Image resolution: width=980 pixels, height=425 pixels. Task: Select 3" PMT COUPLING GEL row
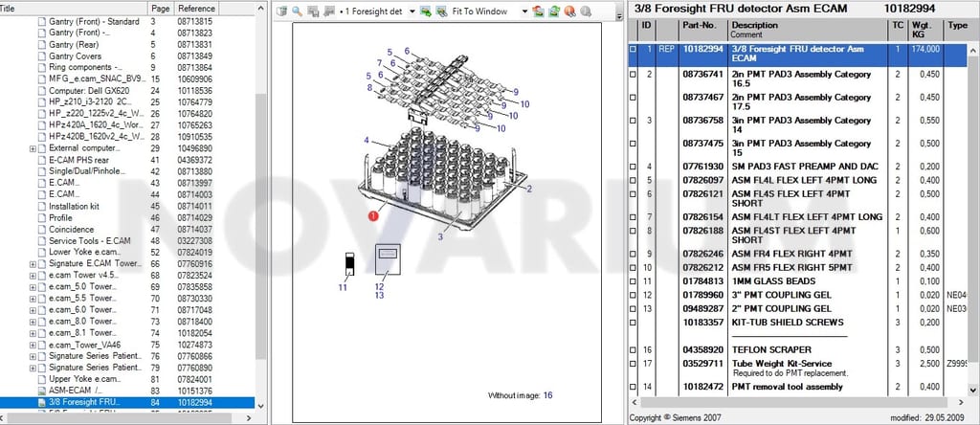coord(799,295)
